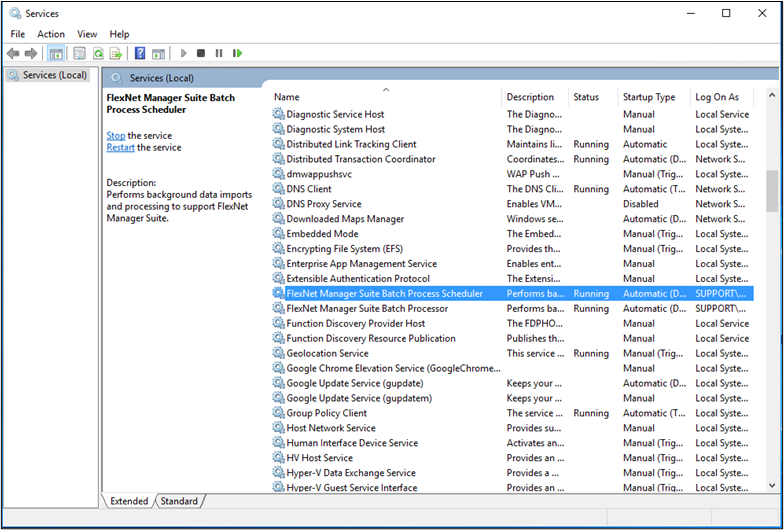The height and width of the screenshot is (530, 784).
Task: Switch to the Standard tab
Action: 179,501
